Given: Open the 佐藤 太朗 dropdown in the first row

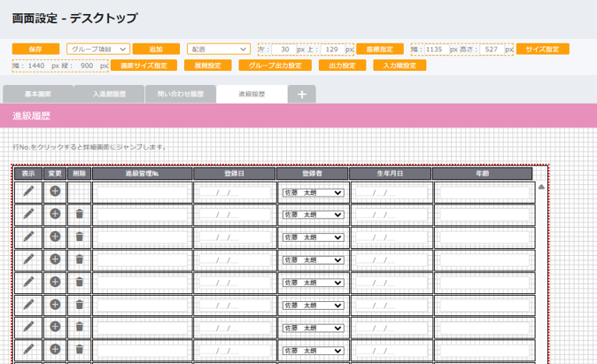Looking at the screenshot, I should [313, 193].
